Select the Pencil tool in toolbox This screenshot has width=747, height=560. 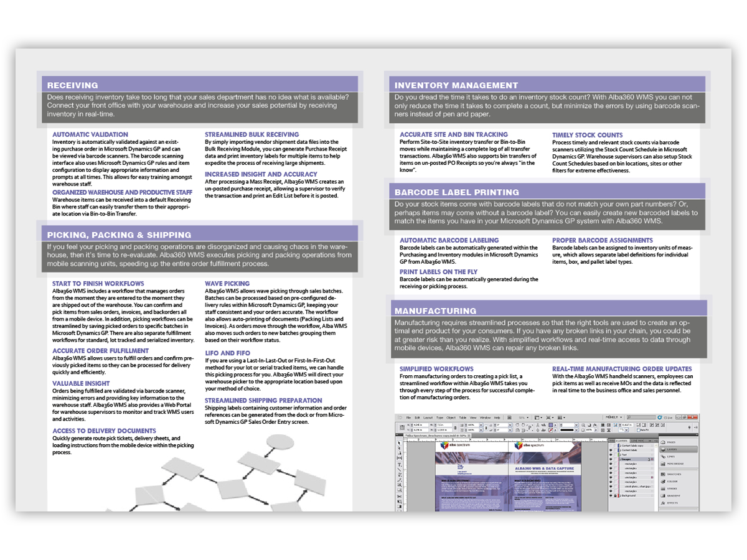pos(399,480)
